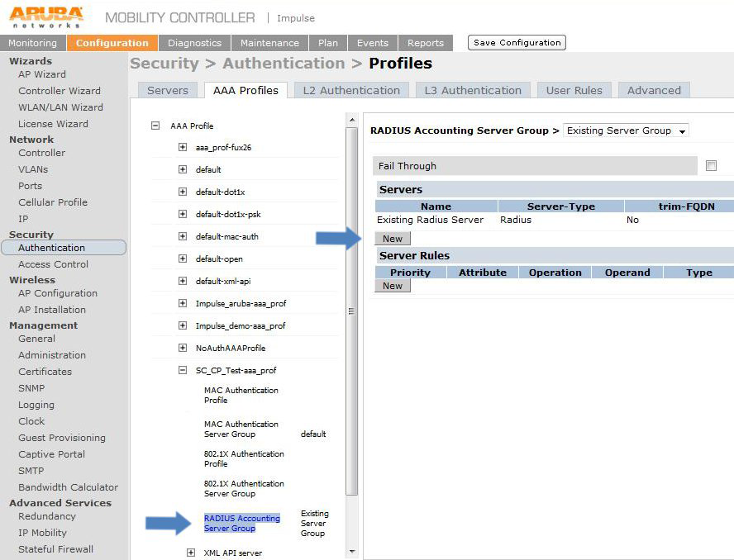Screen dimensions: 734x560
Task: Collapse the AAA Profile root node
Action: (155, 126)
